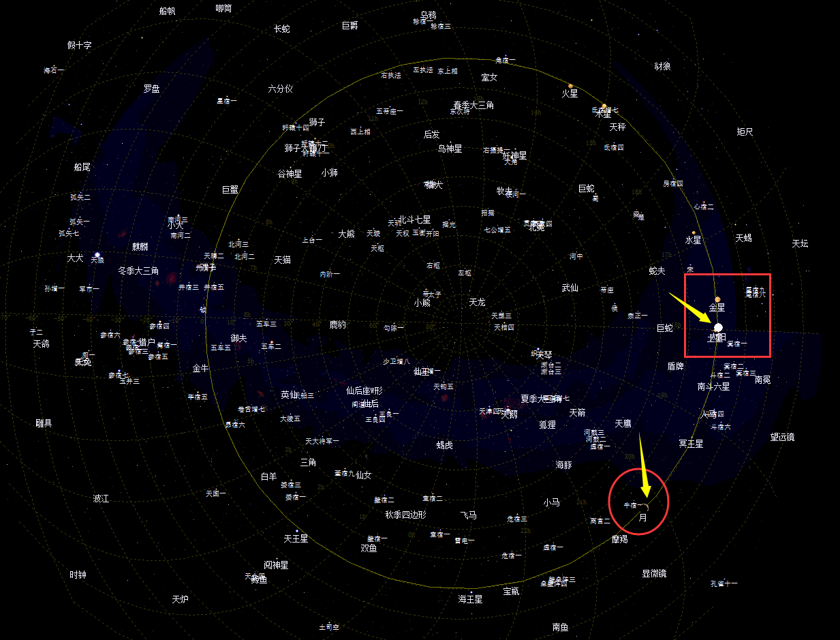
Task: Select the Aries label 白羊
Action: point(268,476)
